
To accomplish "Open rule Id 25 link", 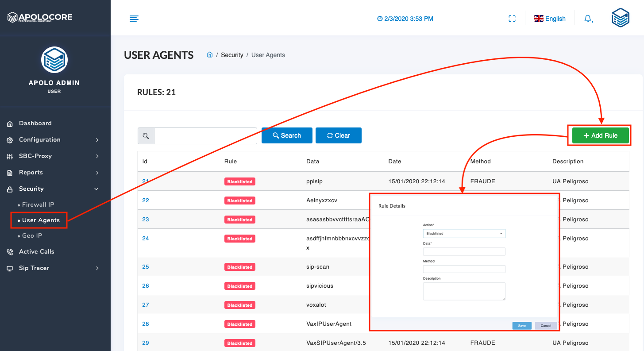I will pos(146,267).
